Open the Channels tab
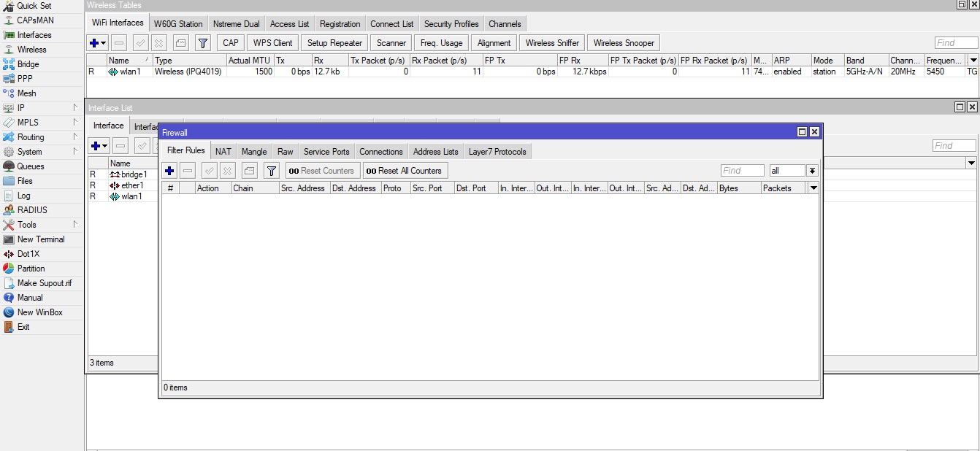 pos(505,24)
